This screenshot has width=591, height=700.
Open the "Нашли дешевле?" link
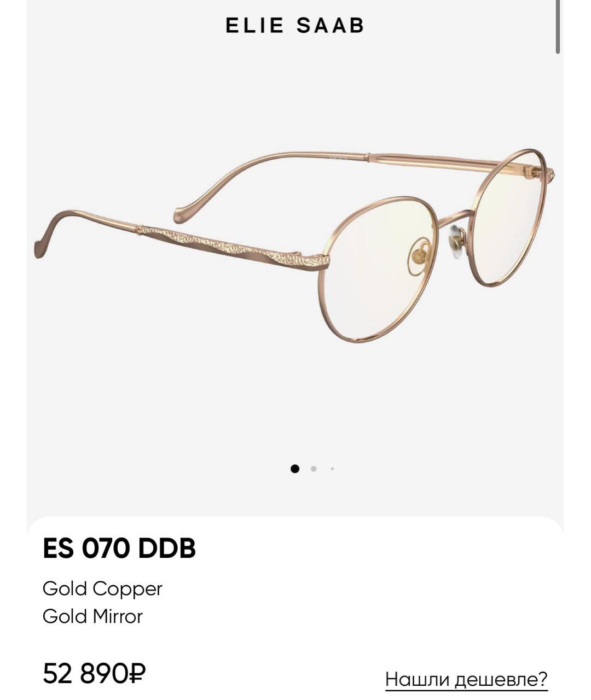pos(466,679)
